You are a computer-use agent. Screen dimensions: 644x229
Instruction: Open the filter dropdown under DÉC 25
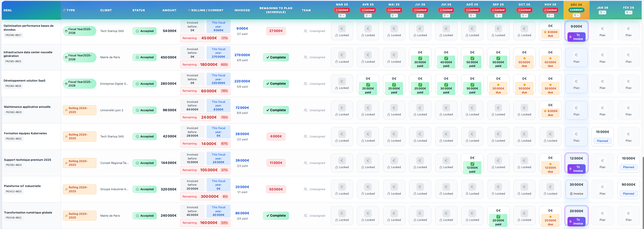(576, 15)
